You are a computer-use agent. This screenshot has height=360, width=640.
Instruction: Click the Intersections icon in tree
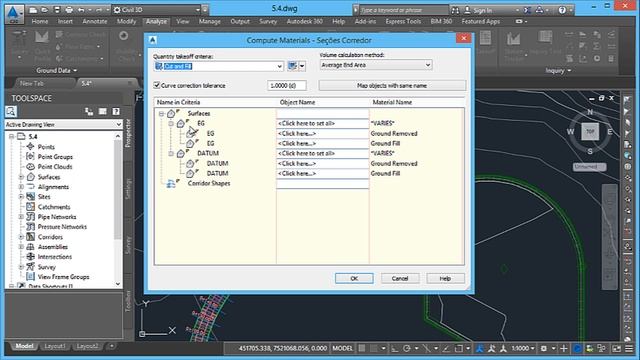click(30, 257)
